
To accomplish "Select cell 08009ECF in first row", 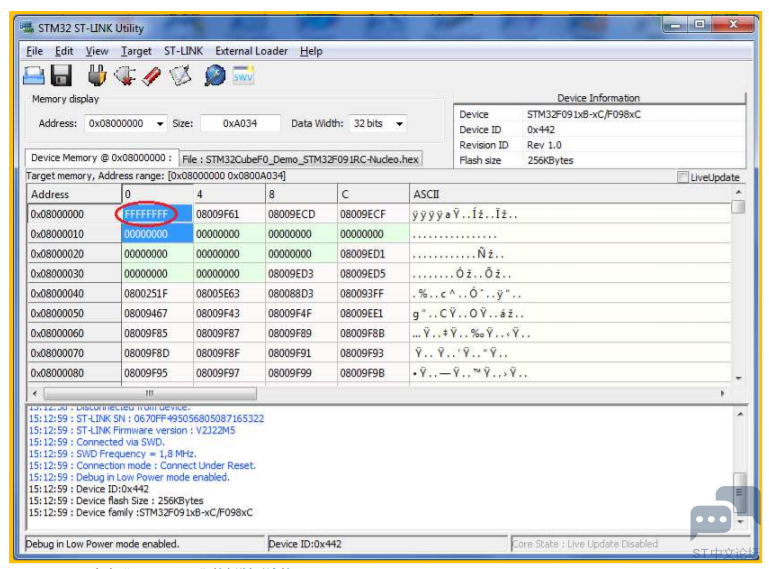I will pos(373,214).
